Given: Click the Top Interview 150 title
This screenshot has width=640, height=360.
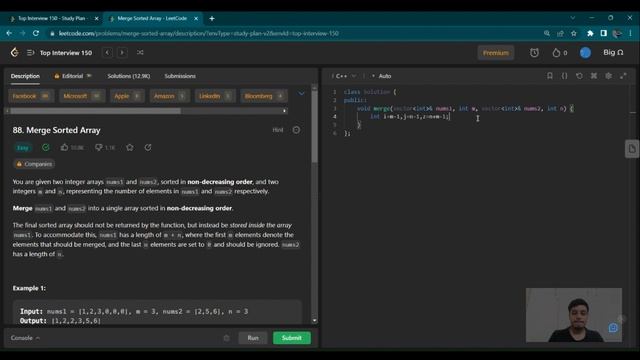Looking at the screenshot, I should click(x=66, y=53).
